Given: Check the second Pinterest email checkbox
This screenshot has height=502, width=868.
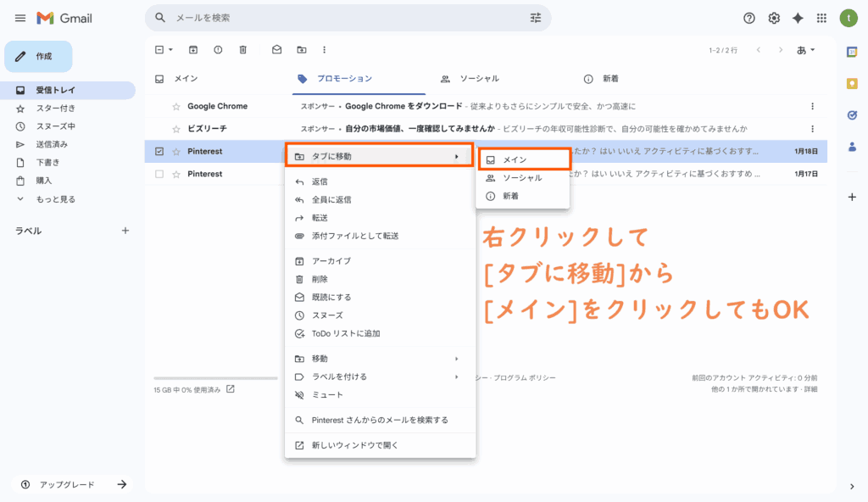Looking at the screenshot, I should click(x=159, y=174).
